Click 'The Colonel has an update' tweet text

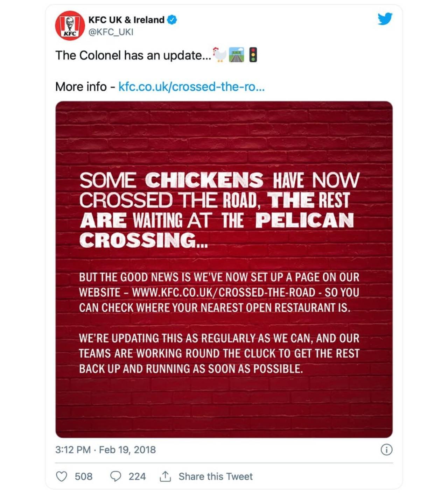click(x=133, y=55)
